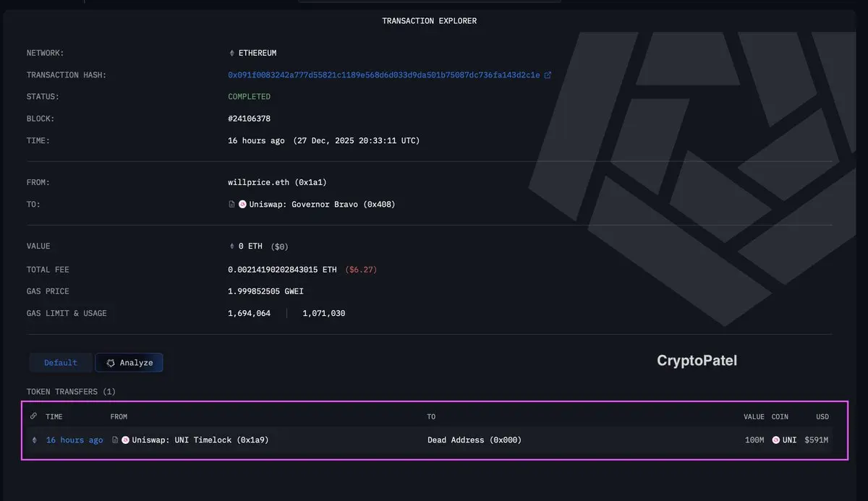Click the document icon before UNI Timelock
Screen dimensions: 868x501
115,440
